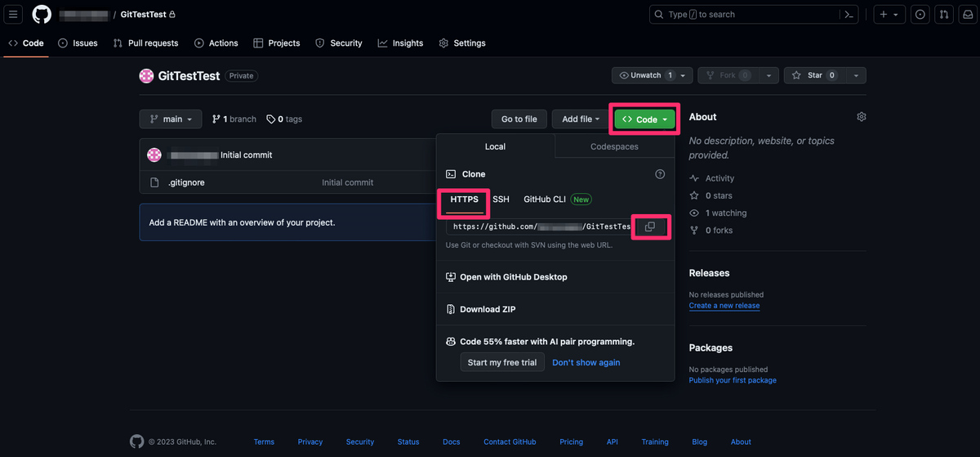Open the Pricing footer link
This screenshot has height=457, width=980.
click(x=572, y=441)
